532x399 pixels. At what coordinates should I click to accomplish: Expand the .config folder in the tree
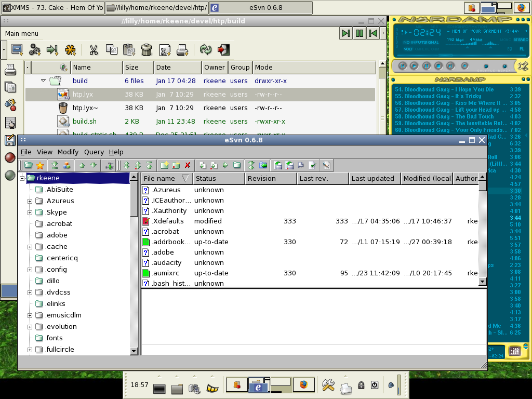point(30,270)
